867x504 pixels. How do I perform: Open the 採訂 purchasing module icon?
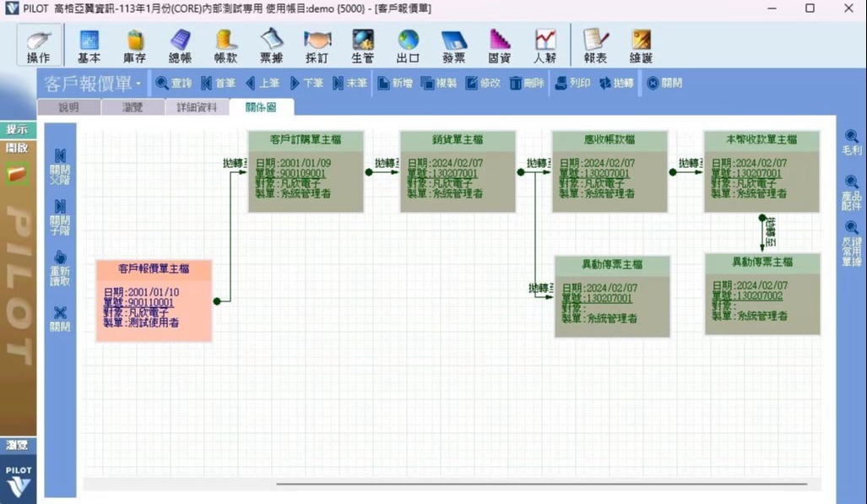[317, 46]
